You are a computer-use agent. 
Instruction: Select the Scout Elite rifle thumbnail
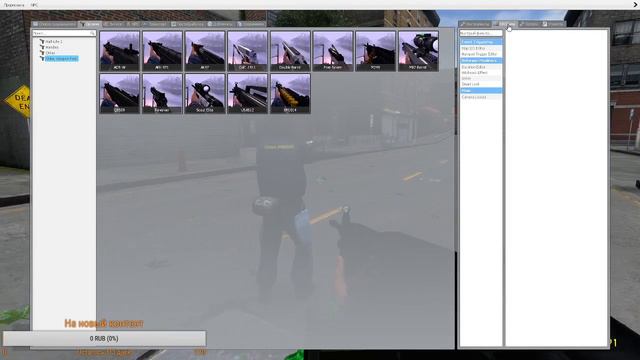pos(205,93)
